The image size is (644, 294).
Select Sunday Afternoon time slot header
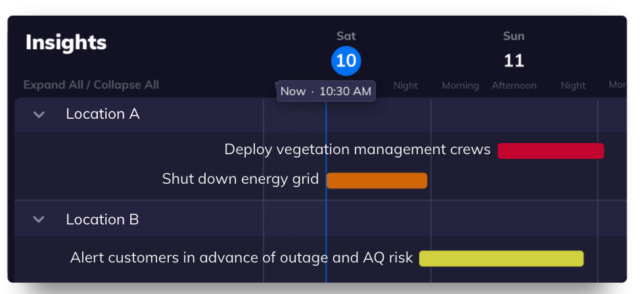pyautogui.click(x=514, y=85)
